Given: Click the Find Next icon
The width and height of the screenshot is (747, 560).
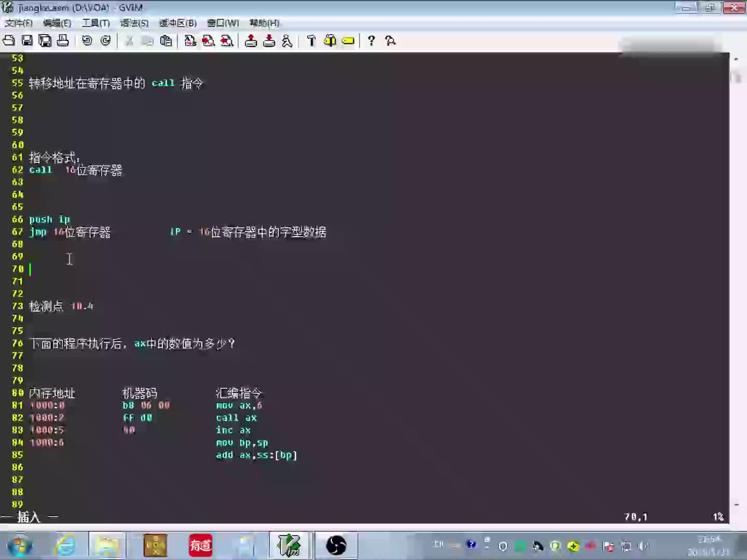Looking at the screenshot, I should (x=209, y=40).
